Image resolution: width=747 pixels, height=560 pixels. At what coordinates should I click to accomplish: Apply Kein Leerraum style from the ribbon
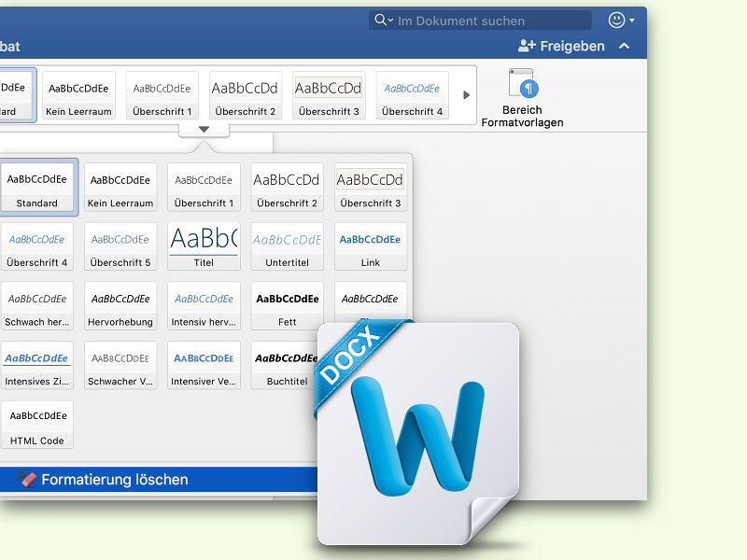point(78,95)
